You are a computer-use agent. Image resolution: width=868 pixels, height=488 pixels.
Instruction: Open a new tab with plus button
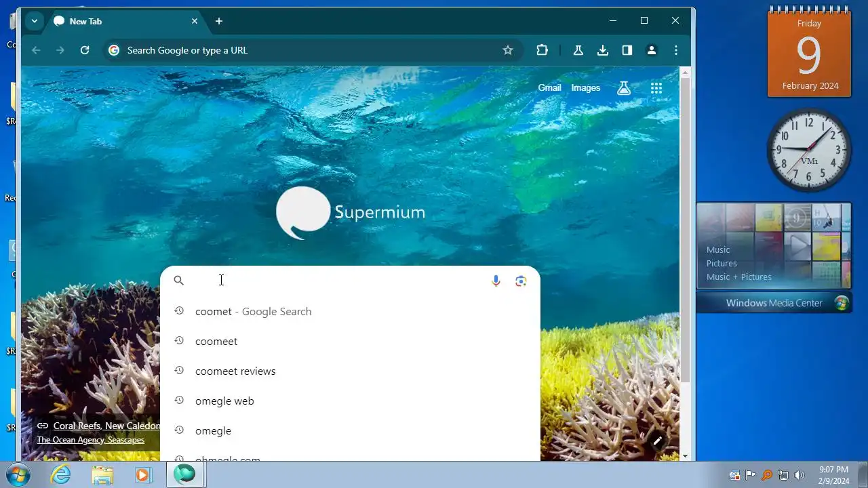coord(219,21)
